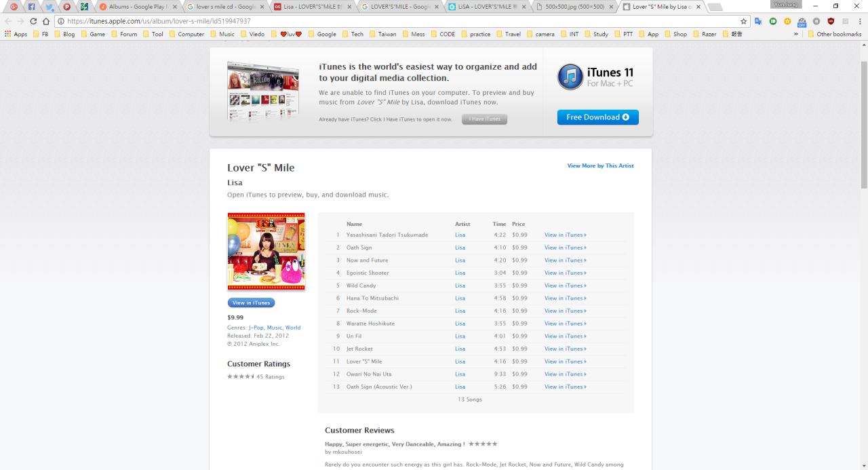The height and width of the screenshot is (470, 868).
Task: Open the Other bookmarks folder
Action: [x=834, y=34]
